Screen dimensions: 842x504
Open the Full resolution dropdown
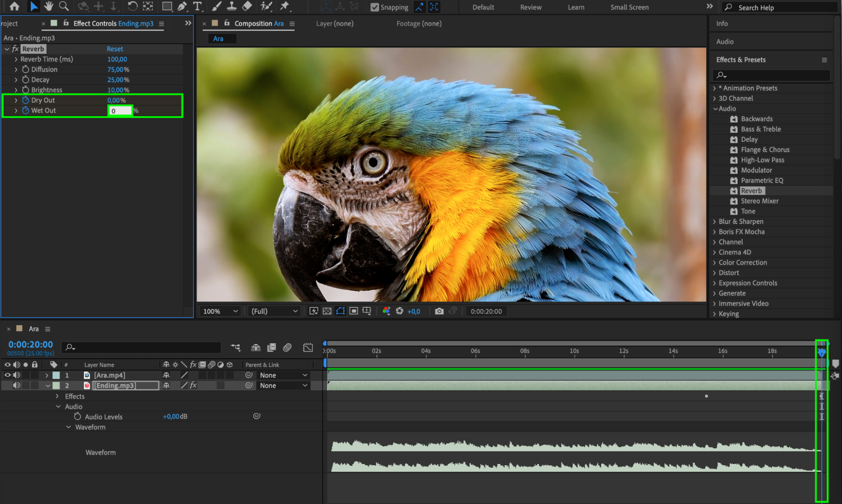point(274,311)
